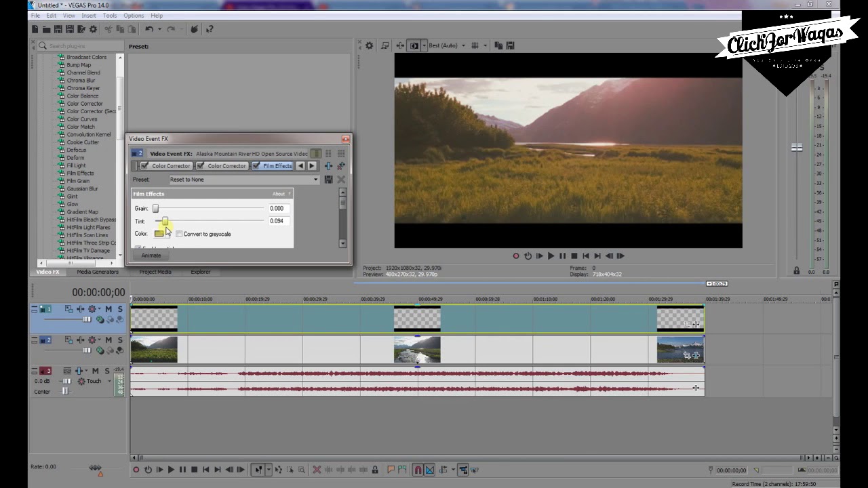Mute audio track 3
Viewport: 868px width, 488px height.
point(96,371)
